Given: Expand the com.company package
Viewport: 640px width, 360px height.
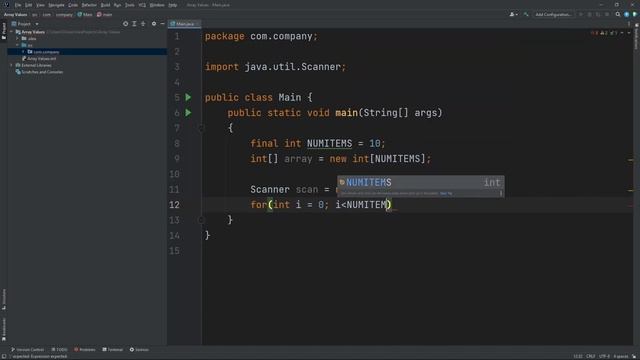Looking at the screenshot, I should (23, 52).
